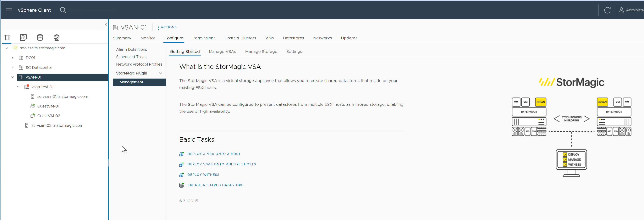Open the ACTIONS dropdown menu
The height and width of the screenshot is (220, 644).
(167, 27)
